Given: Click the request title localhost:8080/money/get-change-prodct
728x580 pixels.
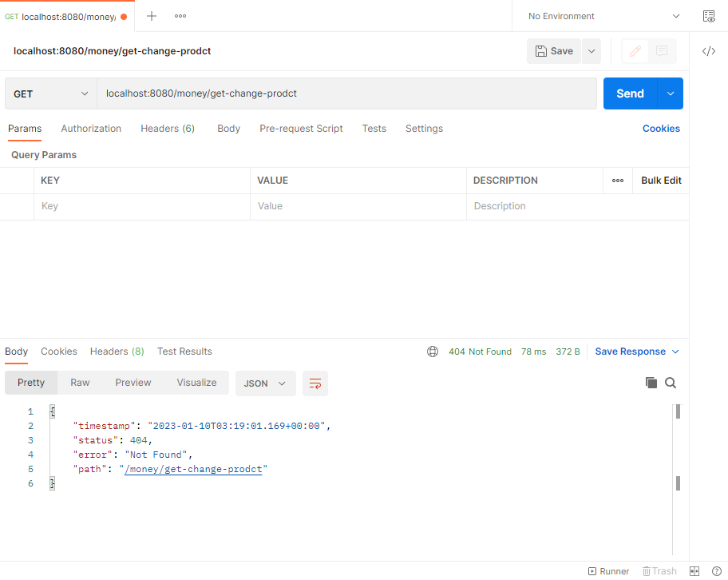Looking at the screenshot, I should point(113,51).
